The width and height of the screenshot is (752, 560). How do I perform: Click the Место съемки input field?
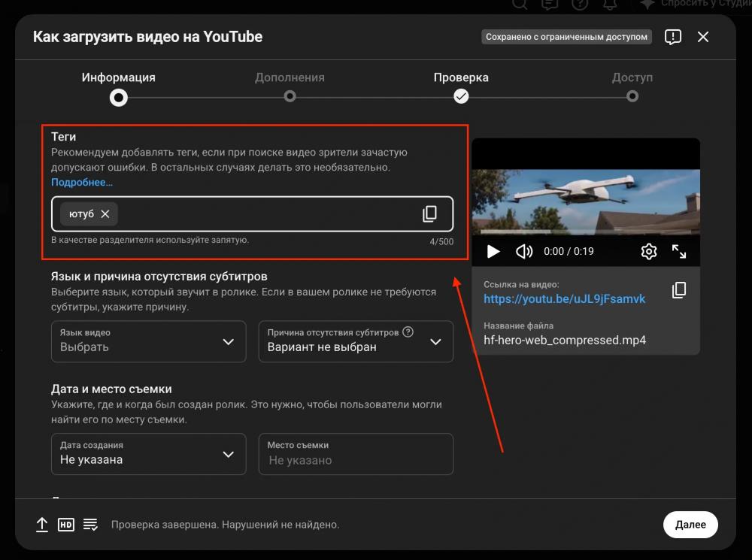356,454
